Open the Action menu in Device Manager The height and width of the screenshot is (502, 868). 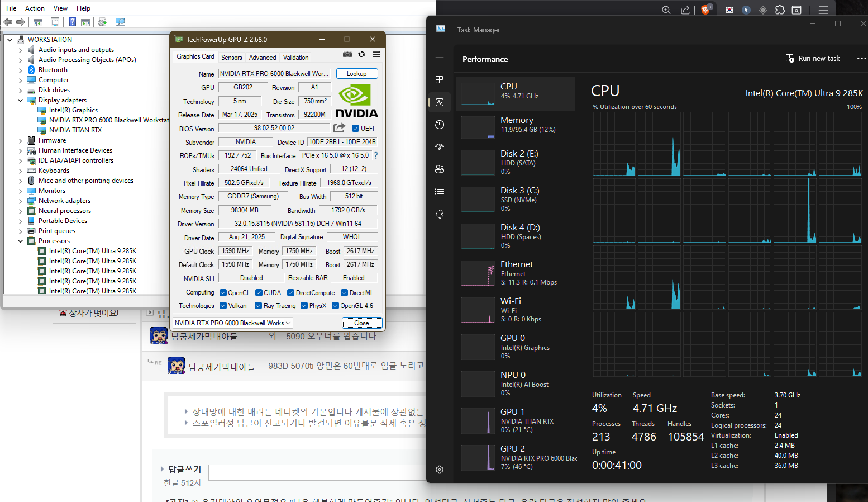[x=35, y=8]
